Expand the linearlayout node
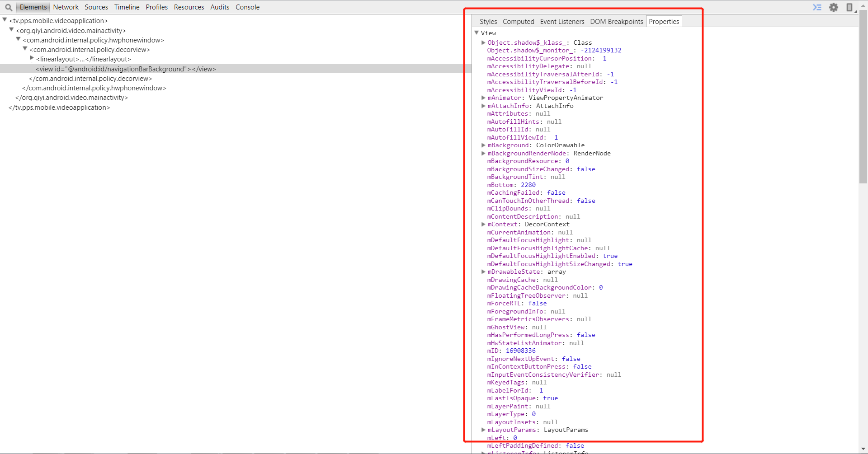Image resolution: width=868 pixels, height=454 pixels. tap(32, 58)
